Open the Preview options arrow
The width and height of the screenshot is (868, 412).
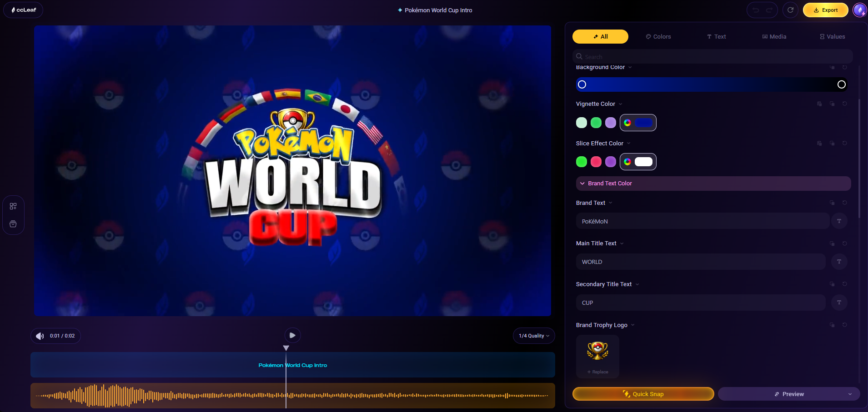coord(850,394)
